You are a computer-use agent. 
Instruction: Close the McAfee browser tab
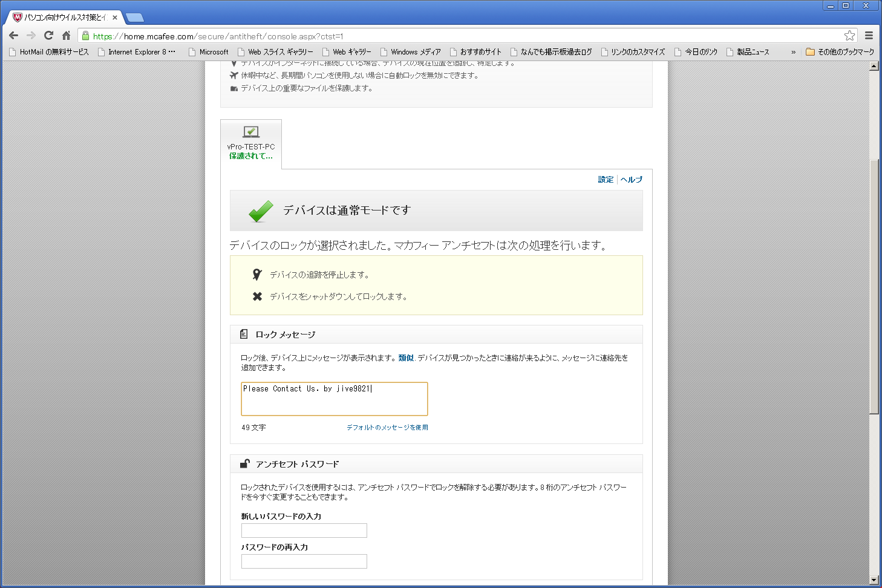click(115, 18)
